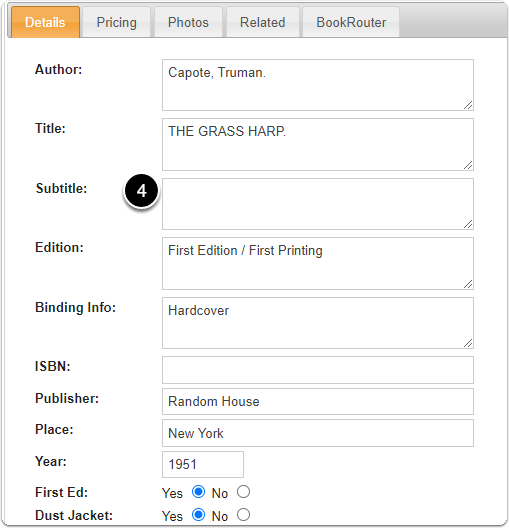The width and height of the screenshot is (509, 528).
Task: Focus the Place field showing New York
Action: [x=318, y=433]
